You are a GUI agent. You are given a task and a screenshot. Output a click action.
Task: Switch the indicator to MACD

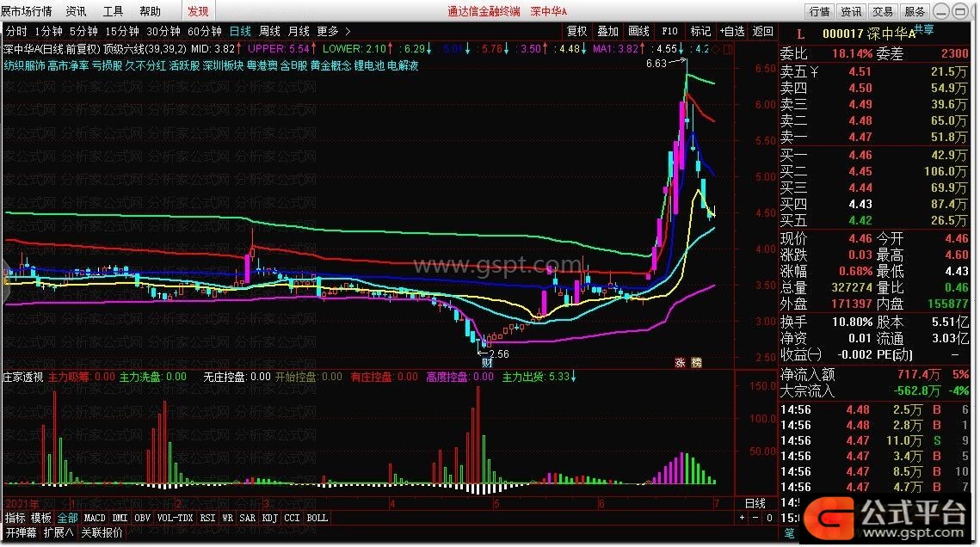(x=95, y=518)
